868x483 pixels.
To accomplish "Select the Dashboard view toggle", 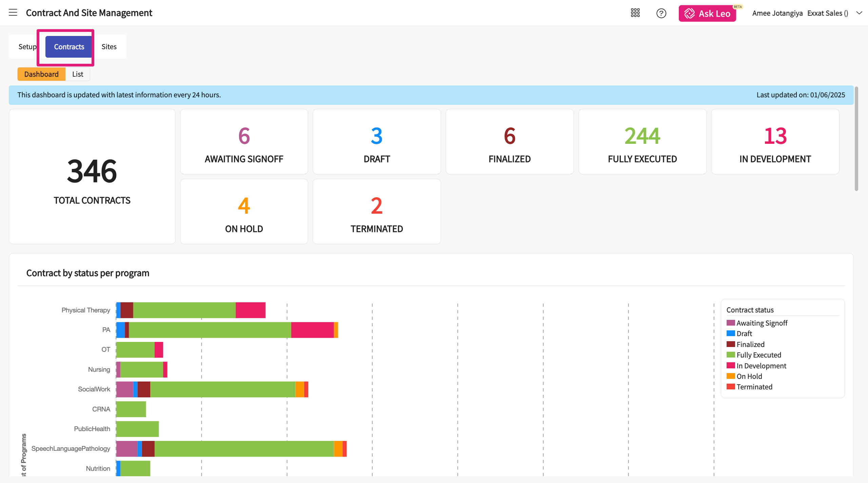I will [x=41, y=74].
